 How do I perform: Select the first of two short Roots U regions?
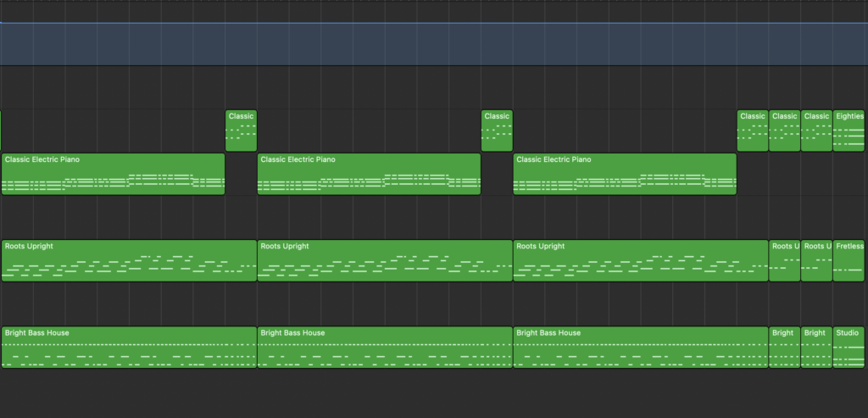pyautogui.click(x=784, y=261)
